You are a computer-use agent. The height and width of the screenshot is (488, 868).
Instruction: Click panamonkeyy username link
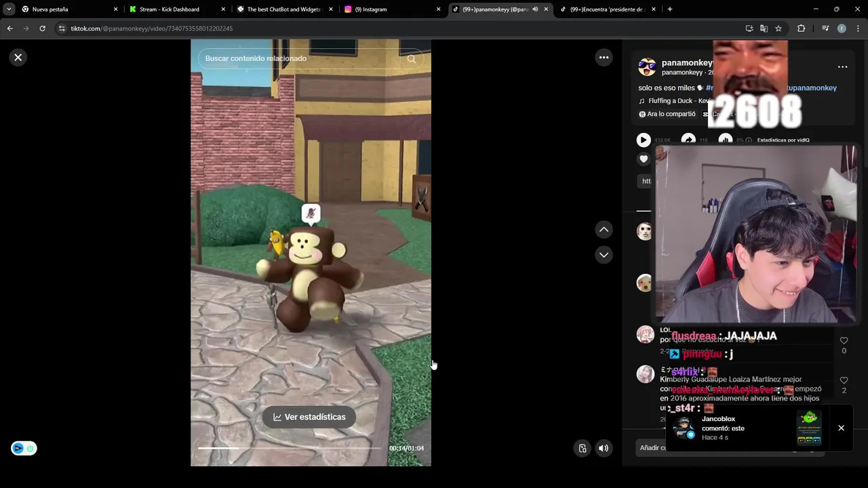coord(687,63)
